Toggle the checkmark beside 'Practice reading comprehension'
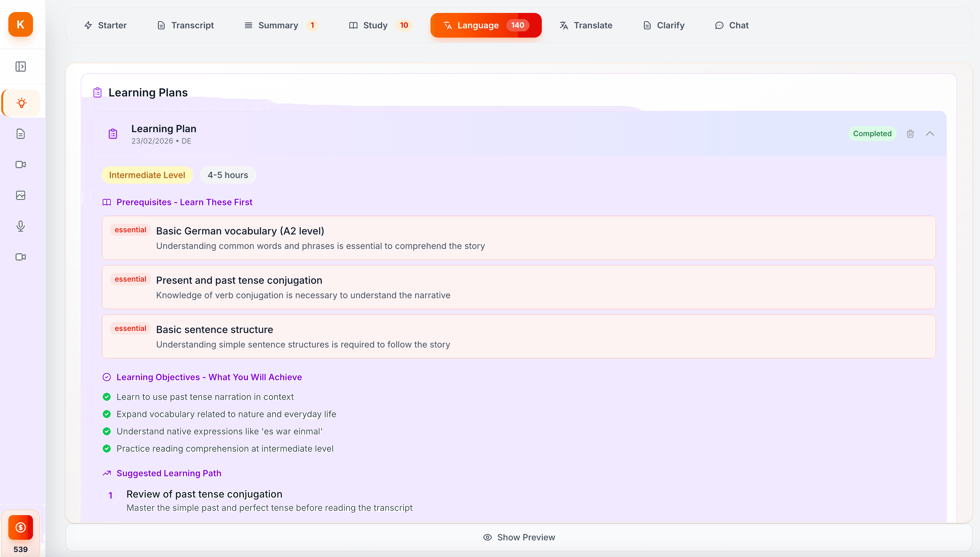This screenshot has width=980, height=557. (x=107, y=448)
